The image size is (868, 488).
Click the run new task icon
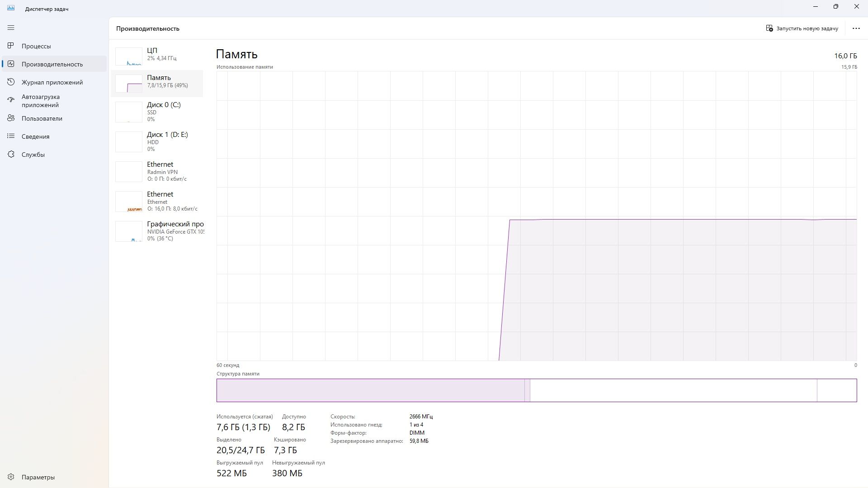[x=769, y=28]
